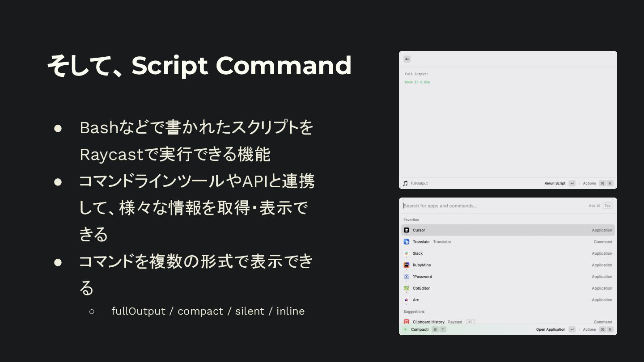644x362 pixels.
Task: Open Actions in the fullOutput window
Action: coord(589,183)
